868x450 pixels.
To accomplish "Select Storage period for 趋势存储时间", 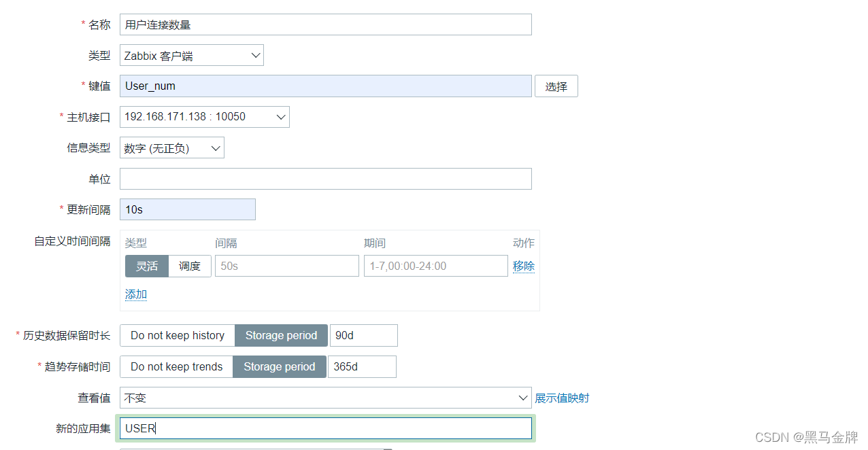I will tap(280, 366).
